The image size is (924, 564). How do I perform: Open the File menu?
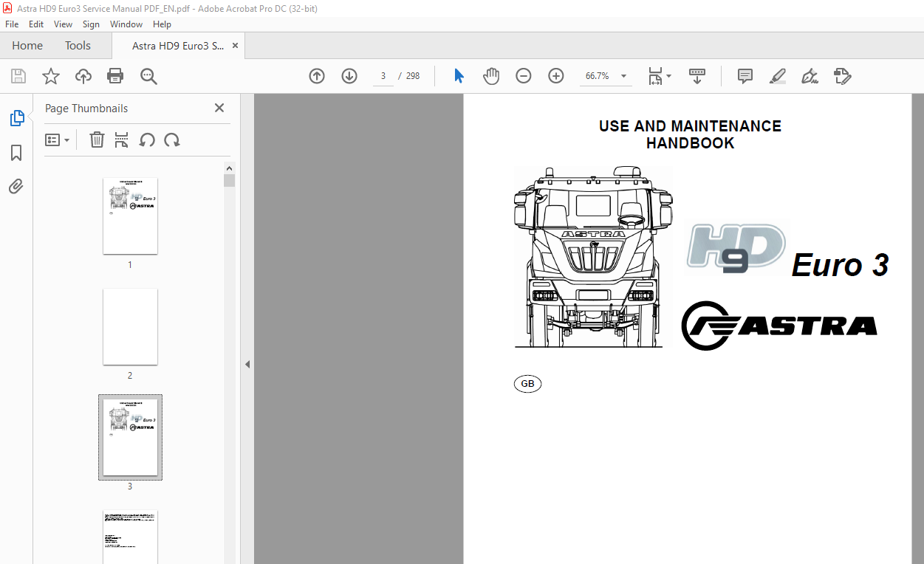click(x=12, y=24)
